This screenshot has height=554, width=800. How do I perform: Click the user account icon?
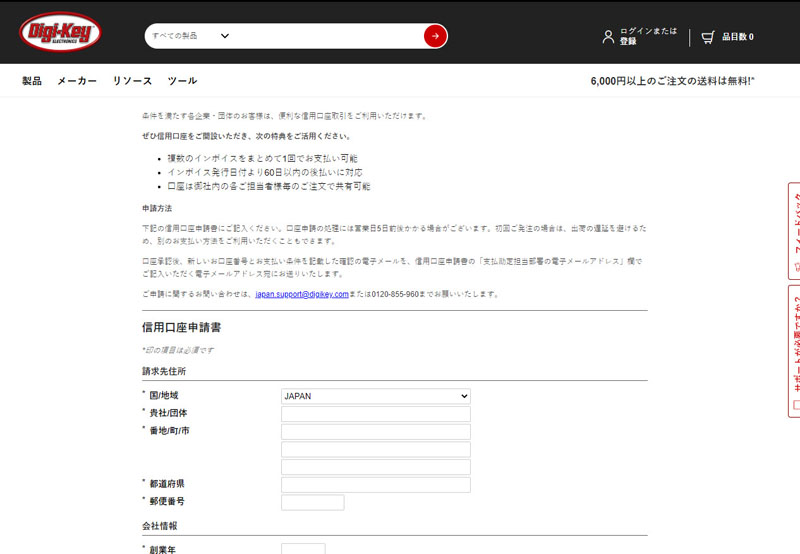607,37
